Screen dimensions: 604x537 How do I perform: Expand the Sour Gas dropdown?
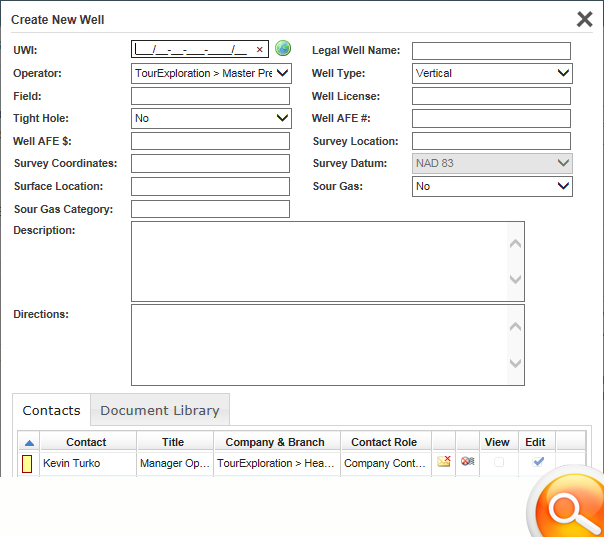click(492, 186)
